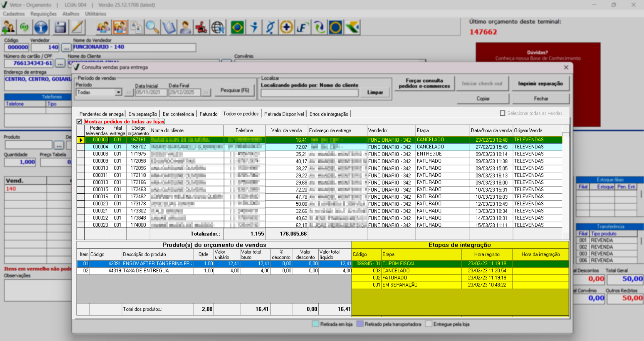Click the add customer icon with green plus
The width and height of the screenshot is (644, 341).
click(8, 27)
